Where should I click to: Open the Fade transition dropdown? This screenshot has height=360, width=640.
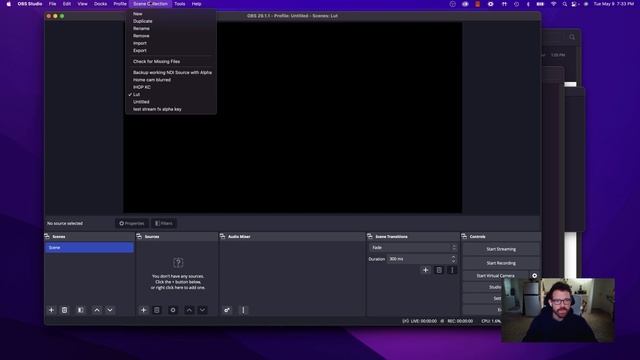[x=413, y=248]
